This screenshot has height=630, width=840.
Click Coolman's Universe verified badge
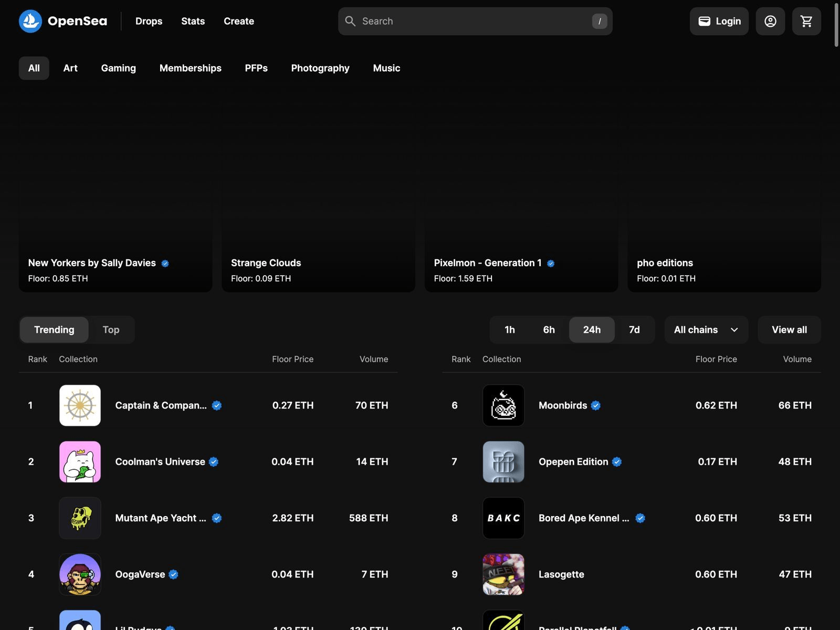214,462
